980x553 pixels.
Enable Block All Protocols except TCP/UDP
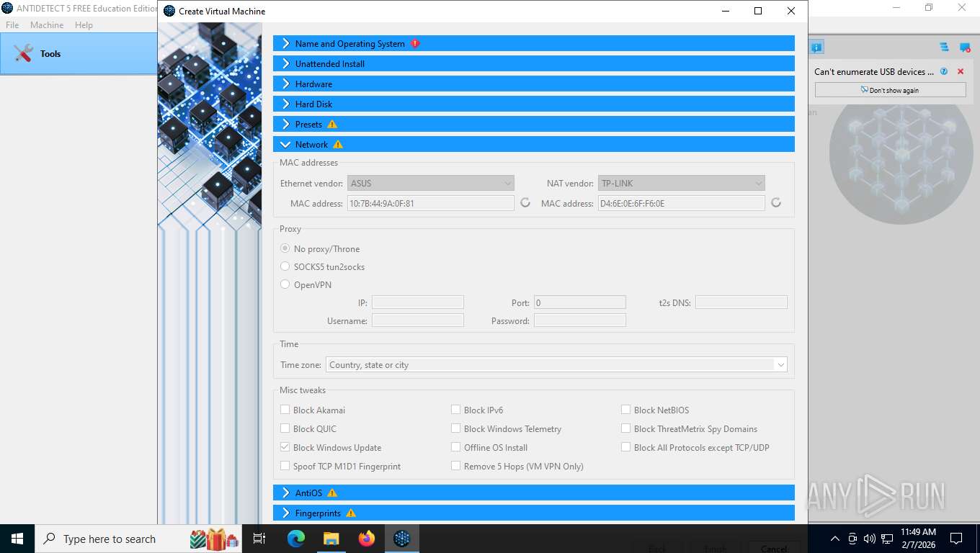626,447
